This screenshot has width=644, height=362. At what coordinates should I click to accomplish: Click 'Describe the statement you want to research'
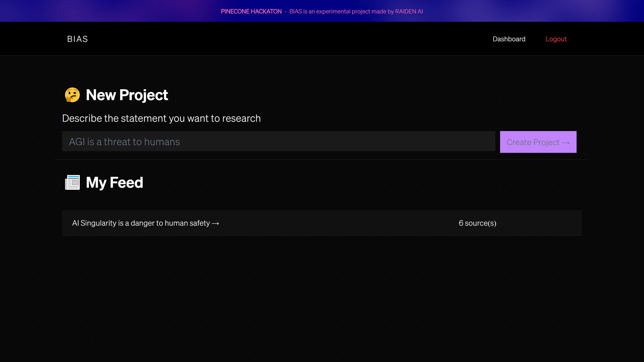[x=161, y=118]
